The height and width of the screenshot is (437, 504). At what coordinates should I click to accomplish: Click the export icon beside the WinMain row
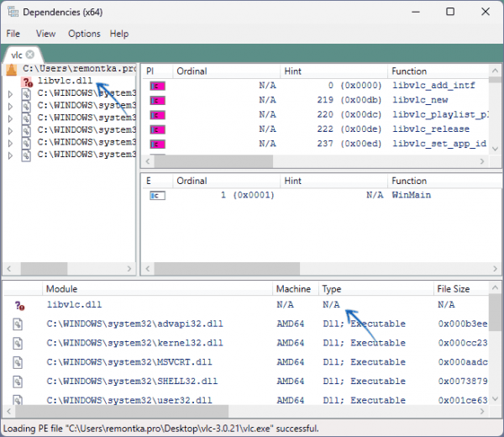coord(158,196)
